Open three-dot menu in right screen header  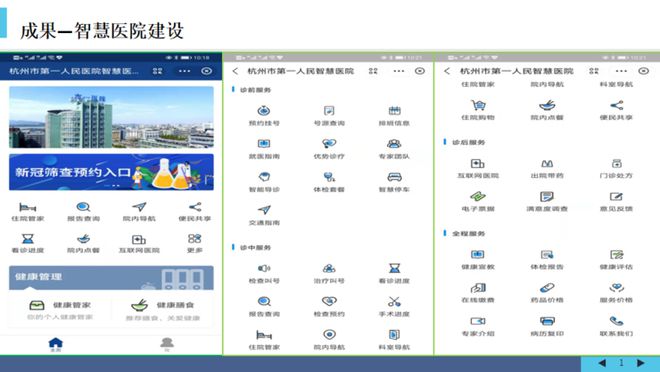[x=621, y=71]
